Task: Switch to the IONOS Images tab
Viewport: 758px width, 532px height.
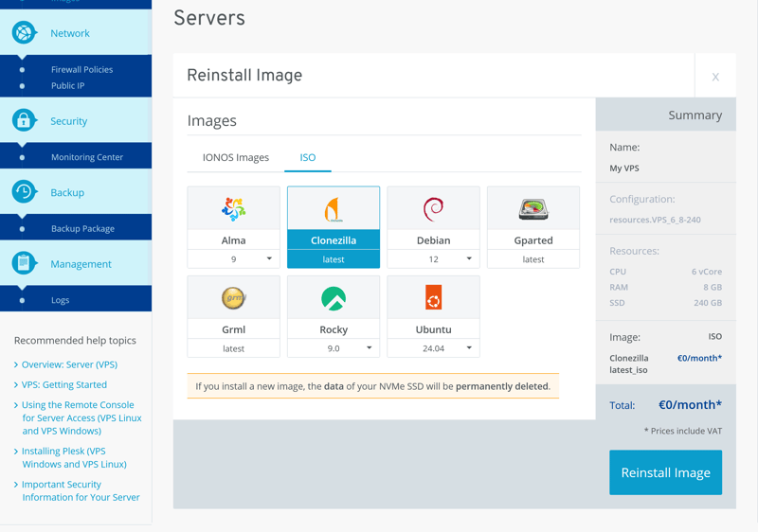Action: pos(236,157)
